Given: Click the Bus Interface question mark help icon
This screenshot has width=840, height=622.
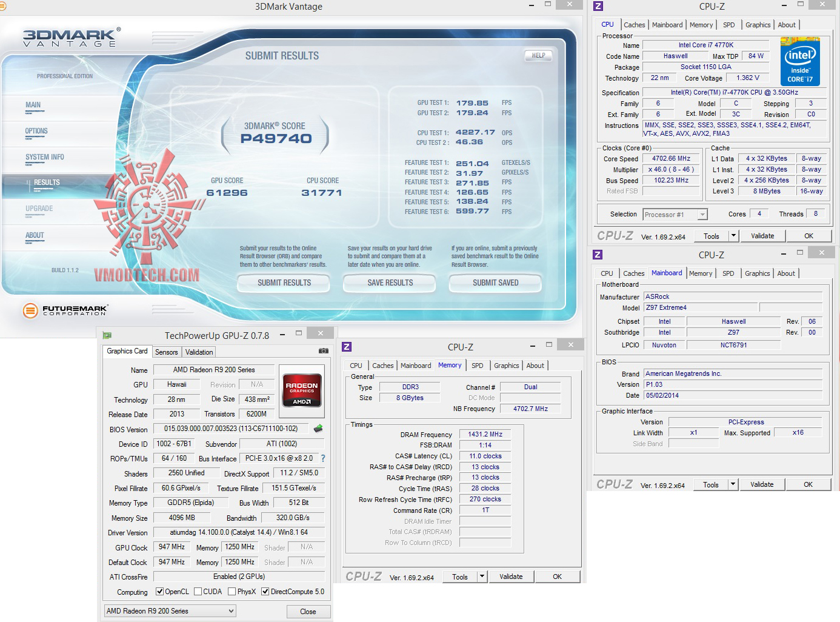Looking at the screenshot, I should [x=323, y=458].
